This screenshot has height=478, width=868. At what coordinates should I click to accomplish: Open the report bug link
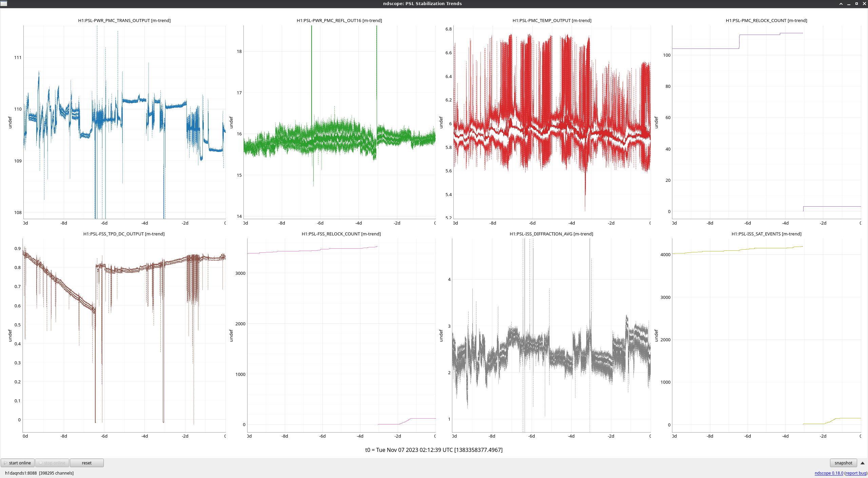point(855,473)
